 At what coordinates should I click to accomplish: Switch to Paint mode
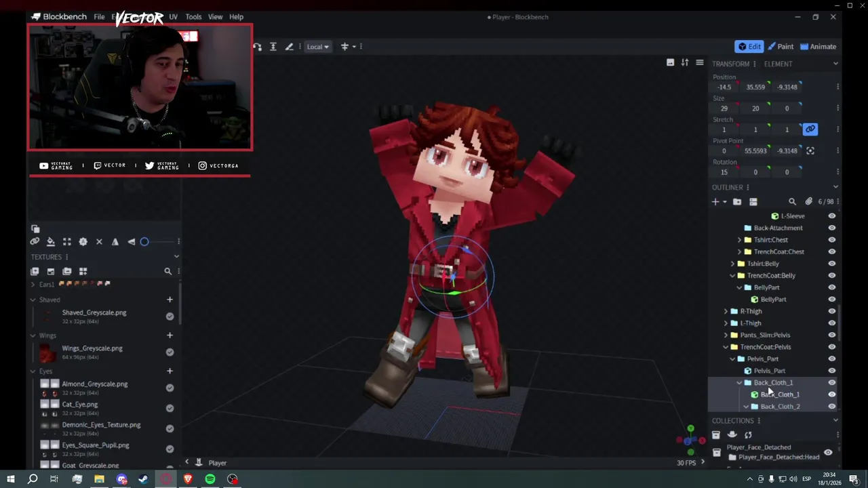click(781, 47)
